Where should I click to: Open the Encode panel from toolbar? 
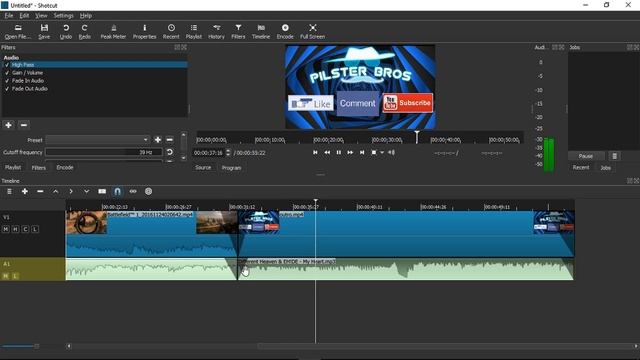(x=285, y=31)
